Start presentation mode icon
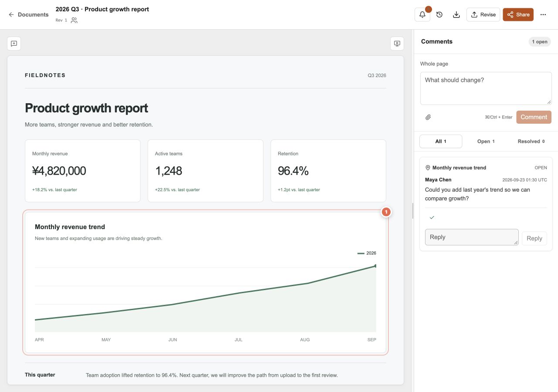Image resolution: width=558 pixels, height=392 pixels. click(x=397, y=44)
